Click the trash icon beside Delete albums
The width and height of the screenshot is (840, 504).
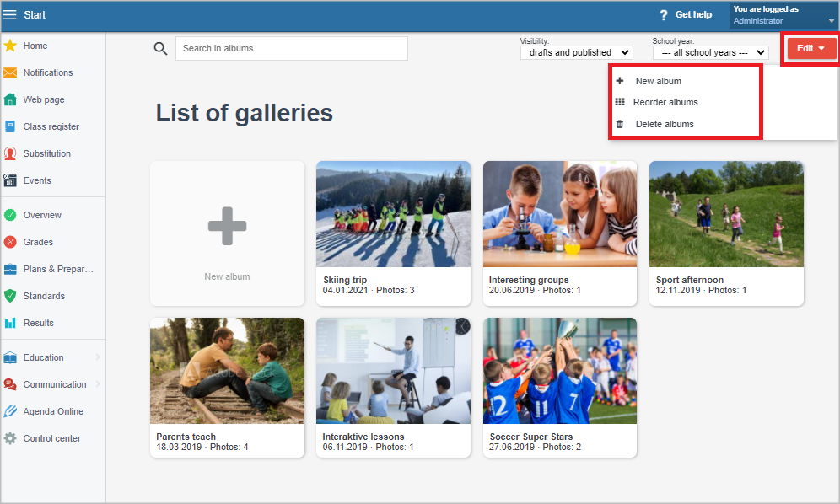click(620, 124)
